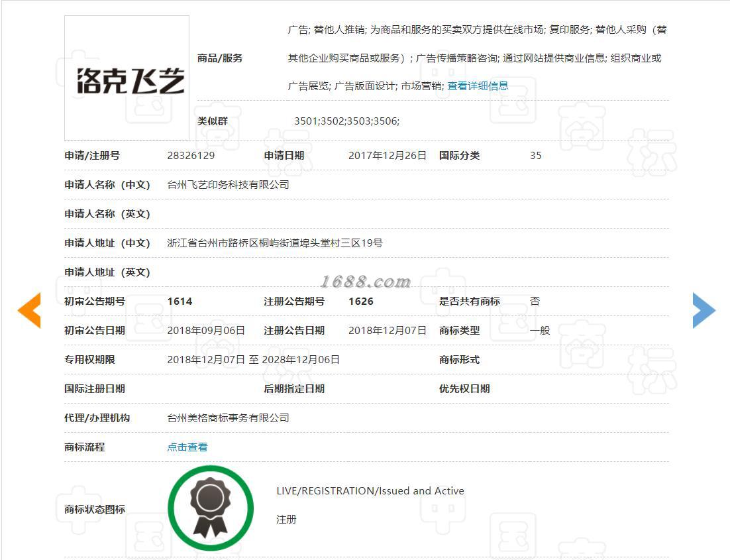Click the 申请人地址（英文） field label
730x560 pixels.
(x=107, y=272)
